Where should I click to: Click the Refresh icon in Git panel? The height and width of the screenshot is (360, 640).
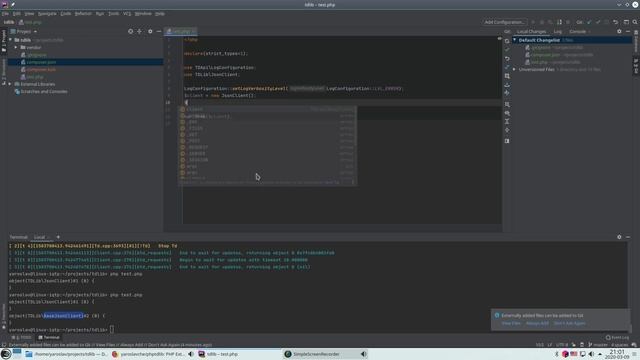pyautogui.click(x=507, y=41)
